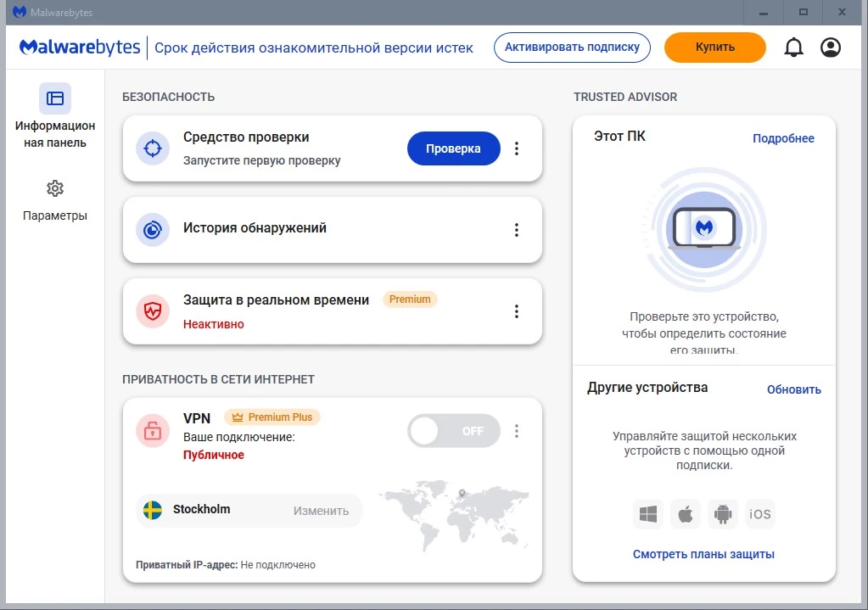
Task: Click the notifications bell icon
Action: 793,48
